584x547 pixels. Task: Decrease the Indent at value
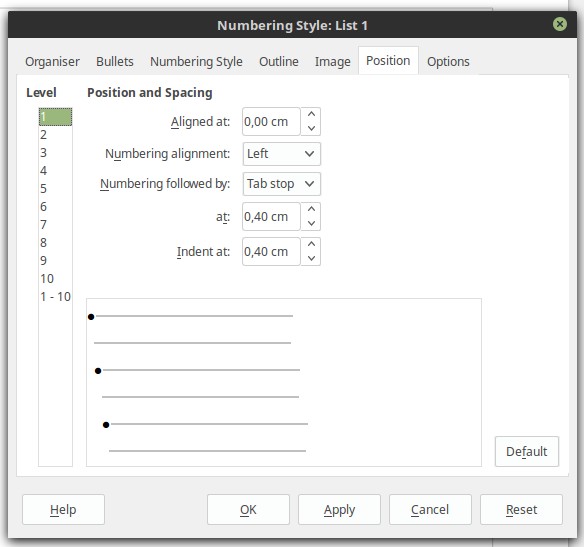point(311,258)
